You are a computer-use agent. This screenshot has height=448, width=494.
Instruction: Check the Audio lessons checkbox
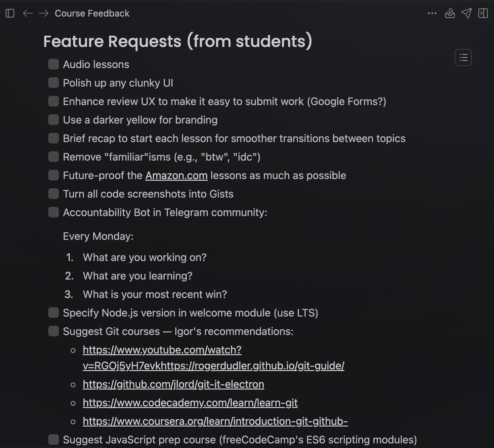(54, 64)
